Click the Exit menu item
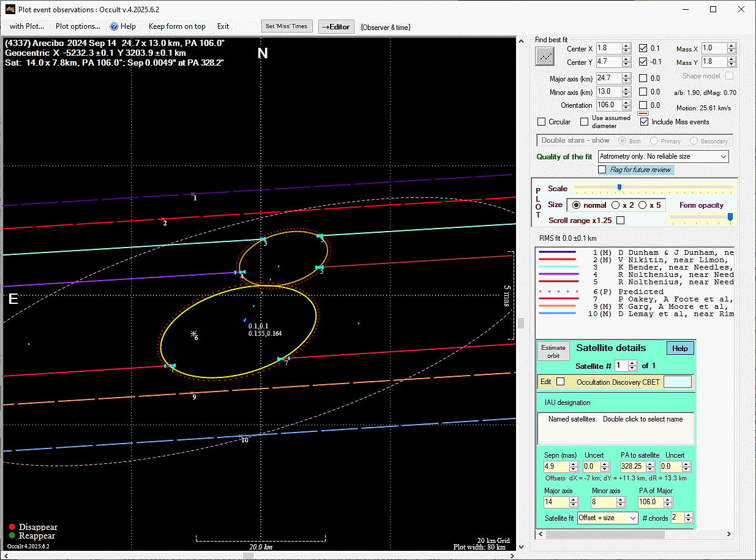Viewport: 756px width, 560px height. pyautogui.click(x=223, y=26)
